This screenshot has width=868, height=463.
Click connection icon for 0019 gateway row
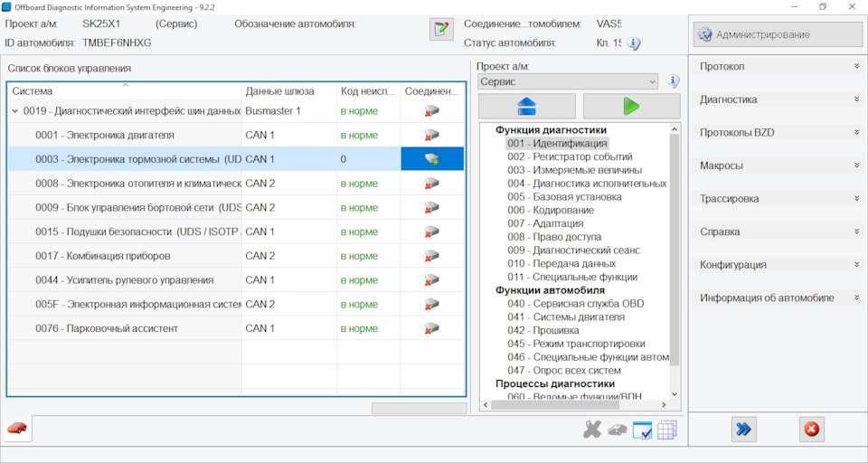pos(432,111)
